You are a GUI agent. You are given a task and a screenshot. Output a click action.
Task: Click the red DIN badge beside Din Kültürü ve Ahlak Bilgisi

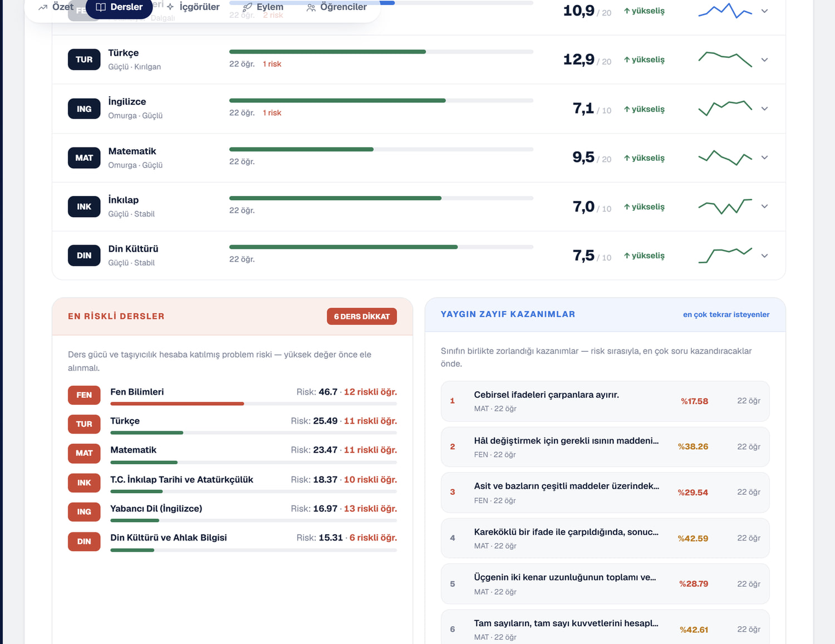pyautogui.click(x=84, y=541)
